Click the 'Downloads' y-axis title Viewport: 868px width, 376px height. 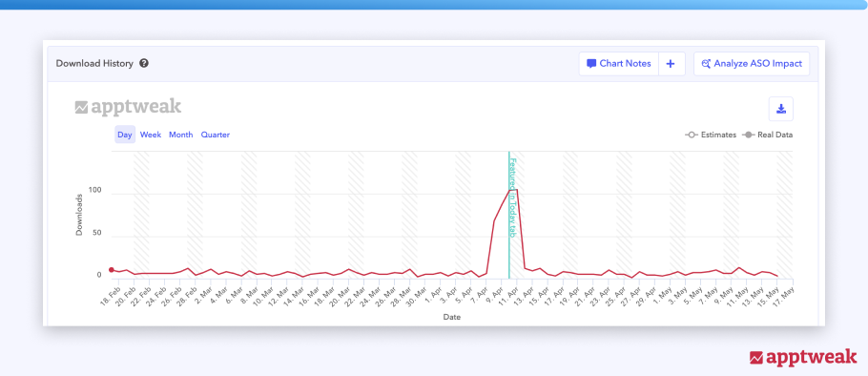point(79,215)
